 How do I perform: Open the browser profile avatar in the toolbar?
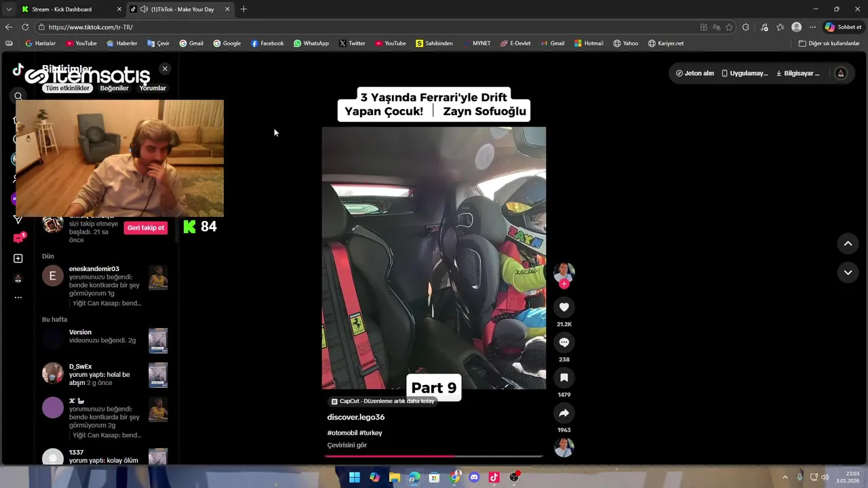pos(797,27)
